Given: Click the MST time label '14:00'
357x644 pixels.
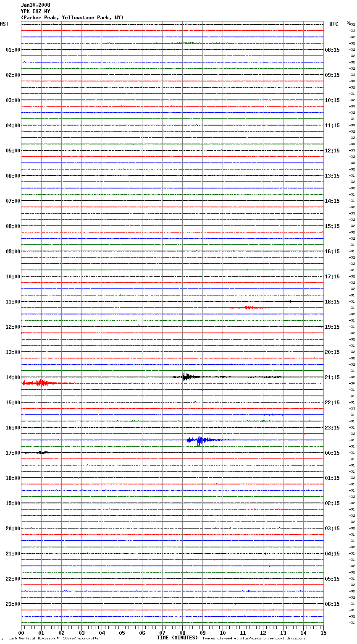Looking at the screenshot, I should tap(13, 377).
